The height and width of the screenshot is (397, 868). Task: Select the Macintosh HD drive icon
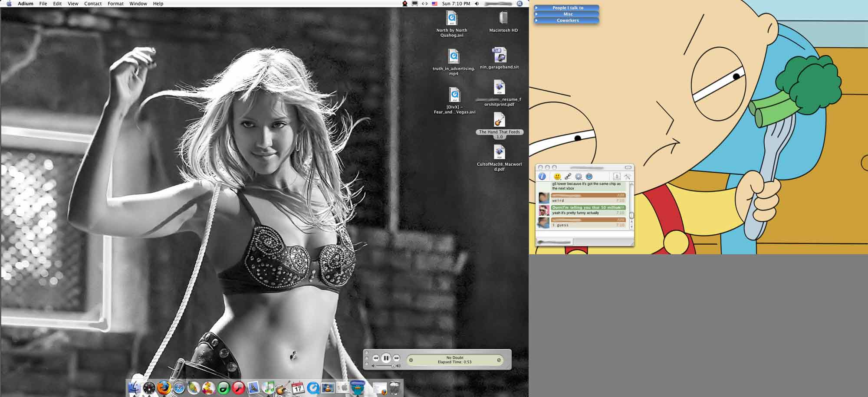click(x=503, y=21)
